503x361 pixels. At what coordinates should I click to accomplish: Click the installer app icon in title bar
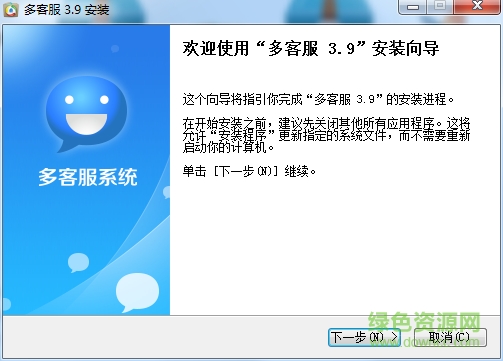click(x=11, y=9)
